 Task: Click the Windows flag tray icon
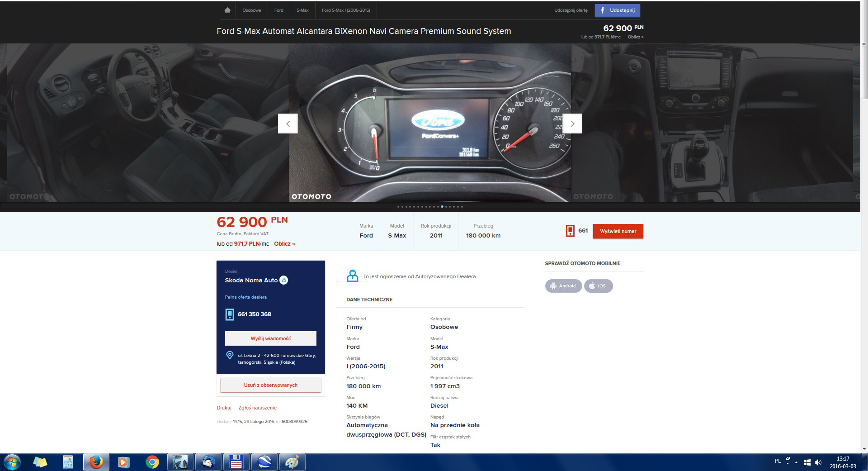tap(807, 462)
